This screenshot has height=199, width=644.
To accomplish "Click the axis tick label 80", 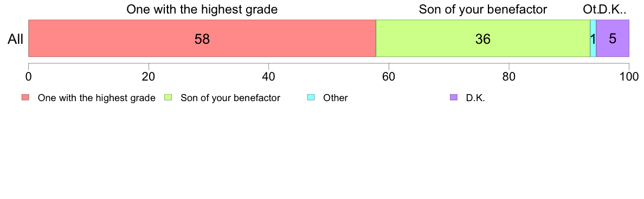I will pyautogui.click(x=509, y=76).
